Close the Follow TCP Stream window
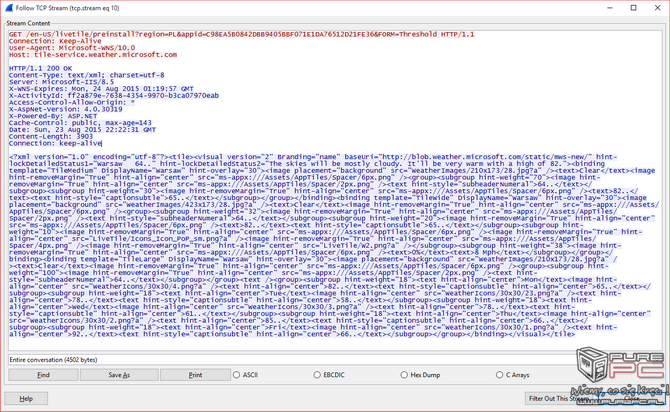Image resolution: width=670 pixels, height=412 pixels. point(657,7)
